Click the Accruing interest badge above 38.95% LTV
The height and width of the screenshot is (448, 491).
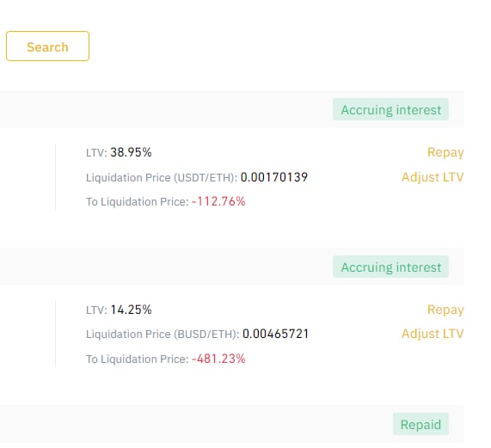tap(390, 109)
